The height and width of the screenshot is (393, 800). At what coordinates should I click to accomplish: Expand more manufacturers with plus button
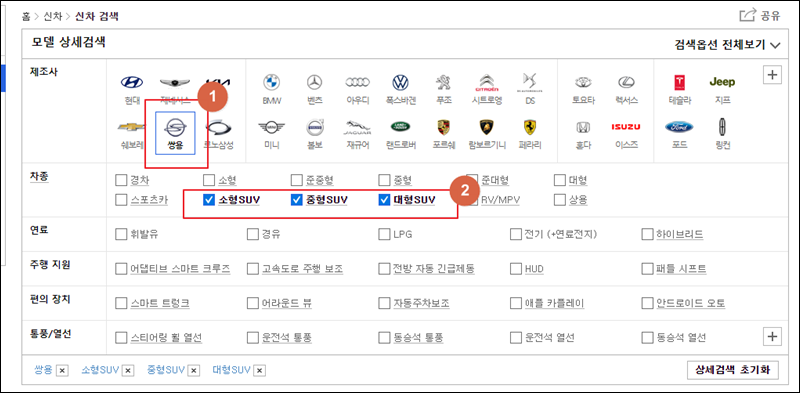[x=772, y=75]
